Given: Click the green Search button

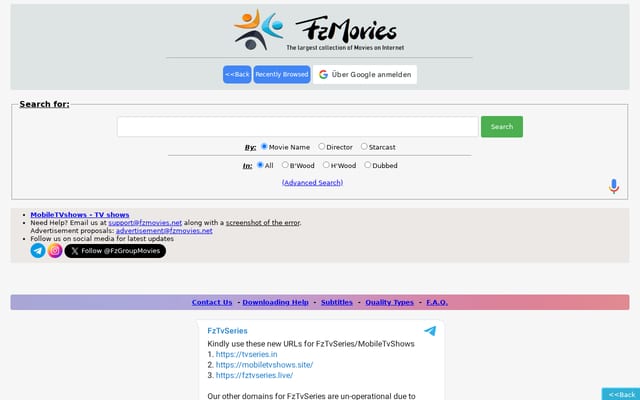Looking at the screenshot, I should point(502,127).
